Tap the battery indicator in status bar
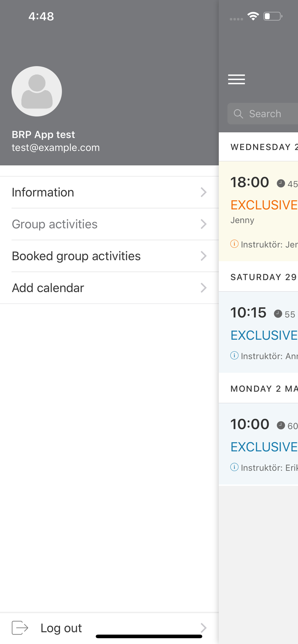 tap(273, 16)
